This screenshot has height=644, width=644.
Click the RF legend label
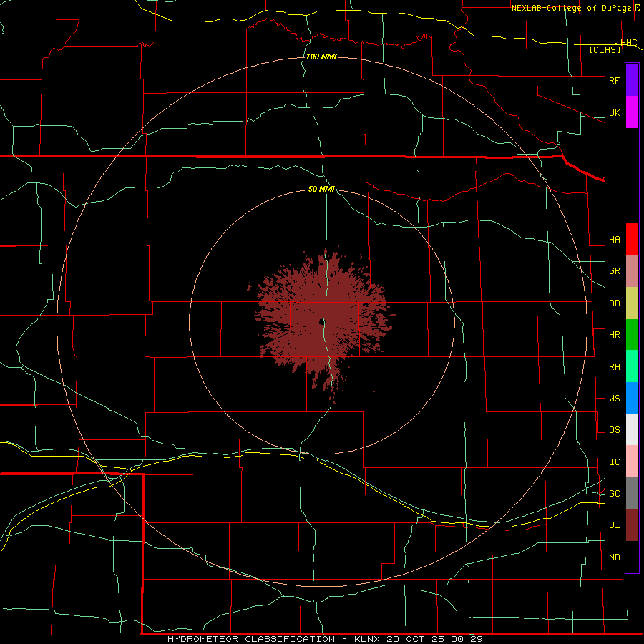click(614, 80)
